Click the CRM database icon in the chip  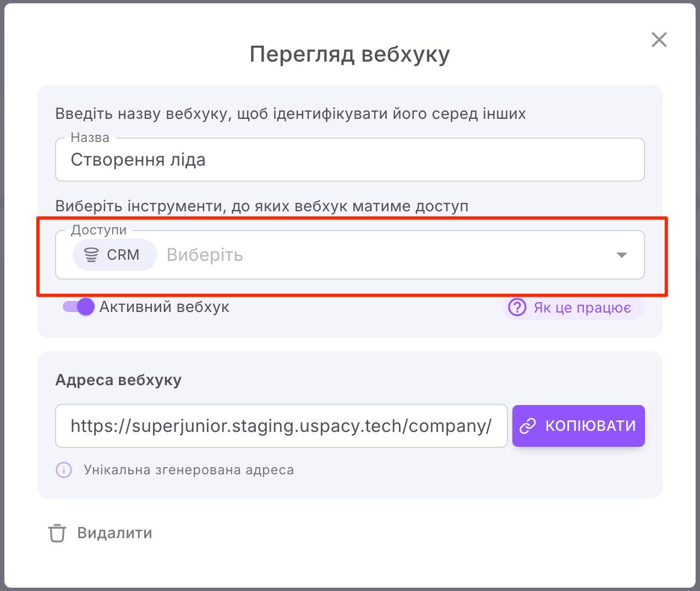coord(91,254)
